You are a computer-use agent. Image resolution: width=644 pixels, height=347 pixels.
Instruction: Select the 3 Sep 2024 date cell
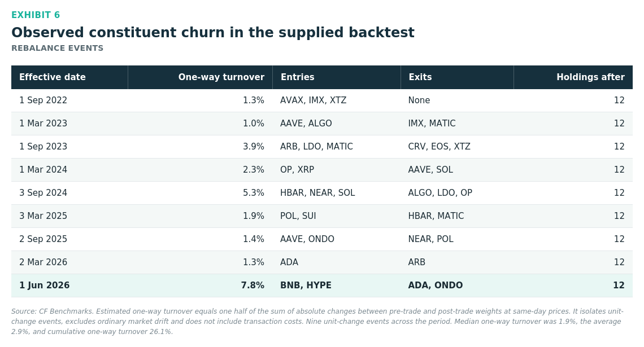43,193
